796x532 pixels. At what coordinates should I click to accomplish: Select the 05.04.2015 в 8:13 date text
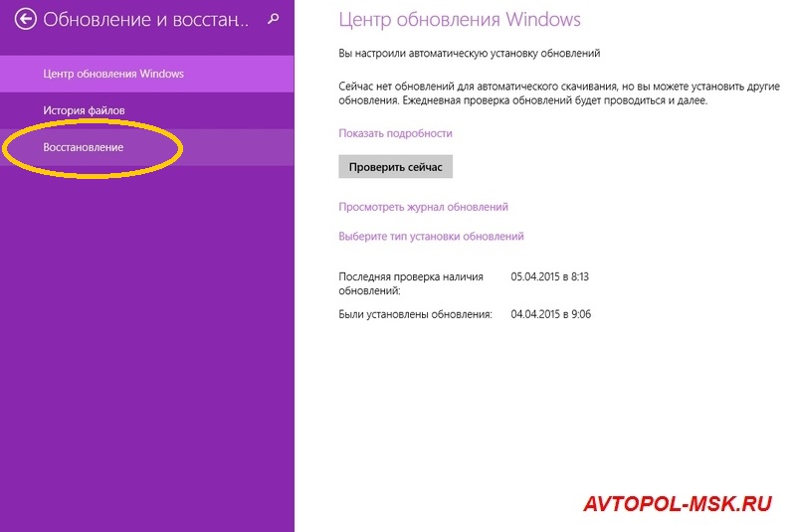point(550,276)
